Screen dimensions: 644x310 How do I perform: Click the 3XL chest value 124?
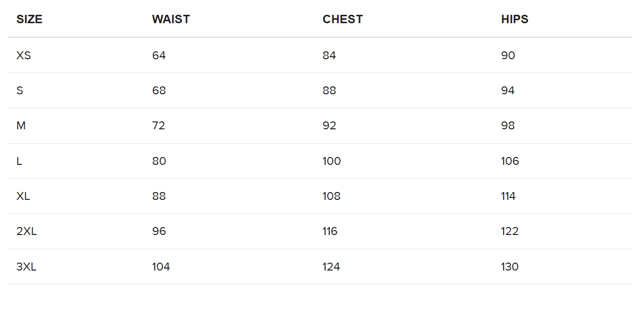coord(331,267)
